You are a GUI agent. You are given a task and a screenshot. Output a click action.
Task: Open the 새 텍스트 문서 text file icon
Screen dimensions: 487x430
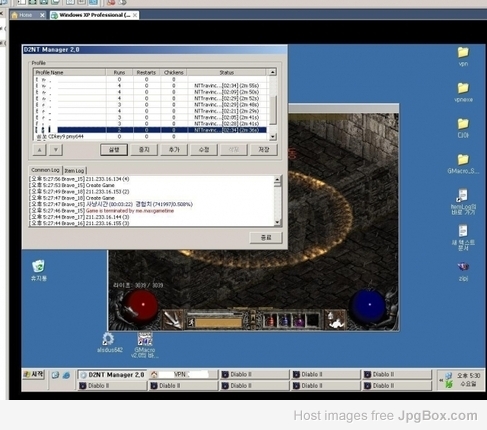(x=463, y=237)
